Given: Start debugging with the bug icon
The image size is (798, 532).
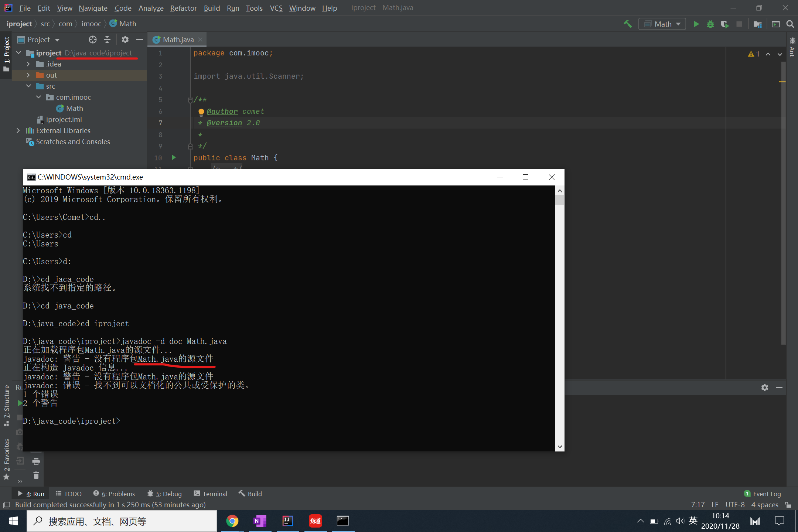Looking at the screenshot, I should pyautogui.click(x=710, y=24).
